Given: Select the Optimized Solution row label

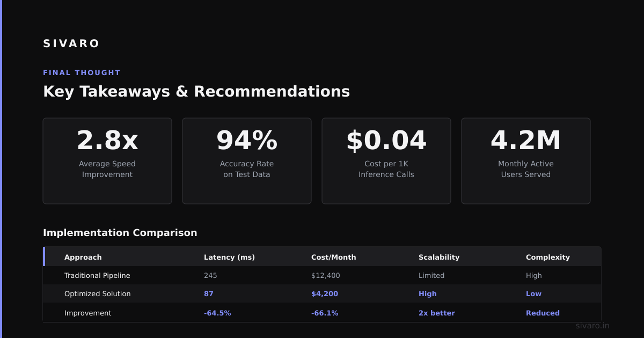Looking at the screenshot, I should (x=98, y=293).
